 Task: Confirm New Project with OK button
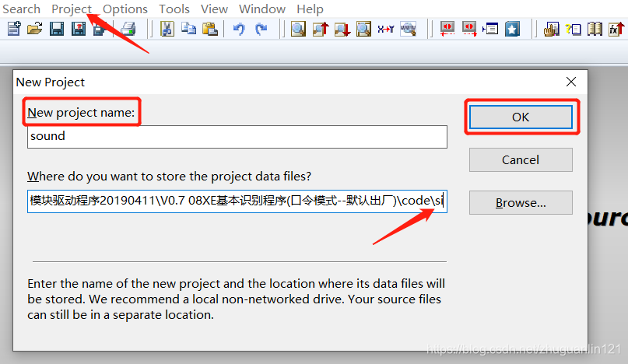[x=521, y=117]
